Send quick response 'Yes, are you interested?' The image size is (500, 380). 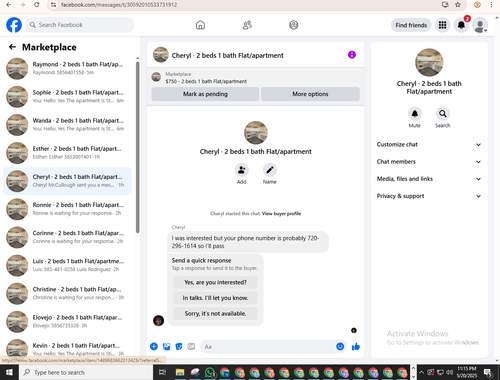click(x=215, y=282)
